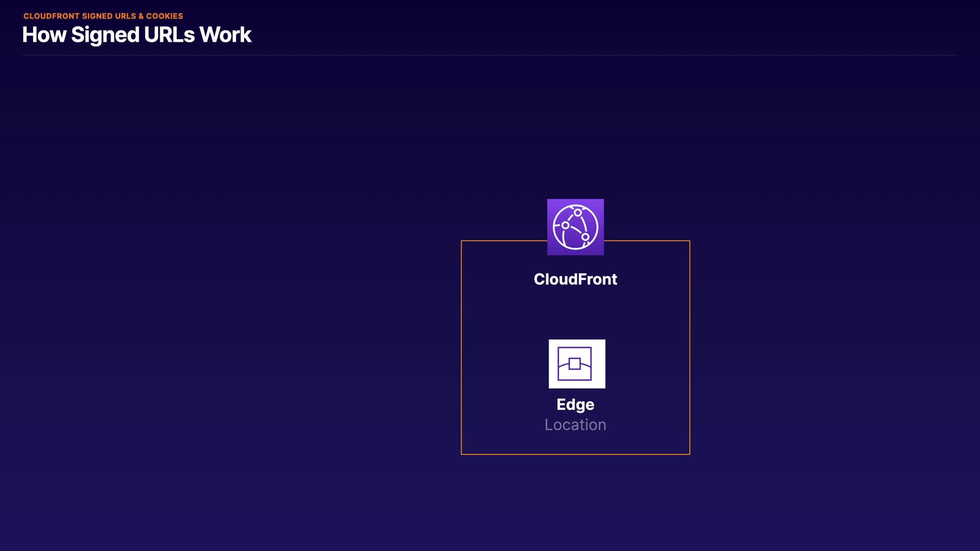Click the letter F in CloudFront label
Screen dimensions: 980x551
pyautogui.click(x=581, y=279)
